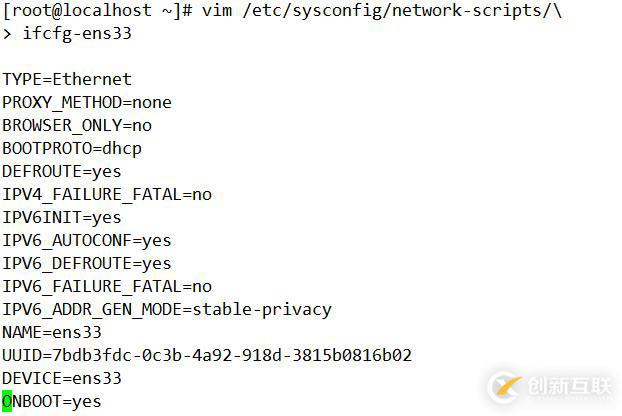Click the DEVICE=ens33 line

tap(62, 378)
